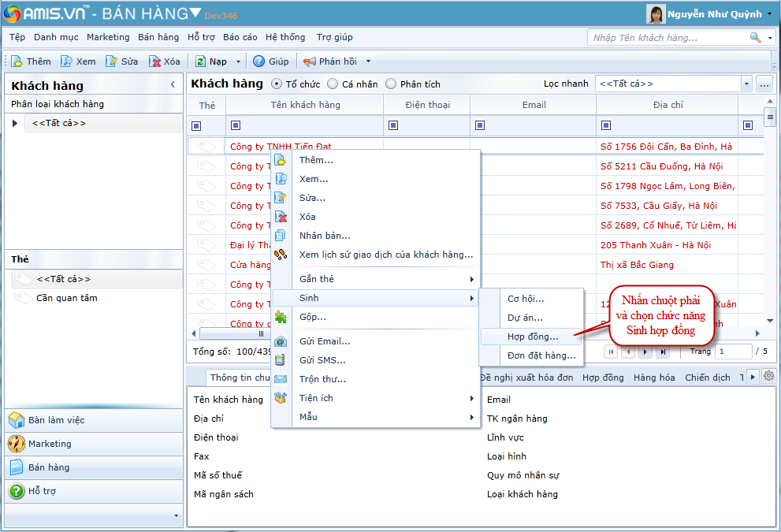Click the Xem toolbar icon

pos(67,61)
